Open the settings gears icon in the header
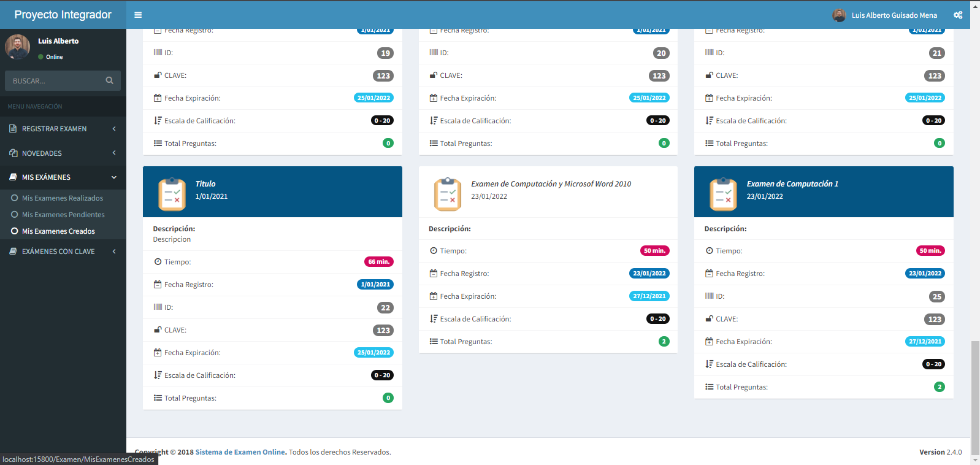Viewport: 980px width, 465px height. 958,15
